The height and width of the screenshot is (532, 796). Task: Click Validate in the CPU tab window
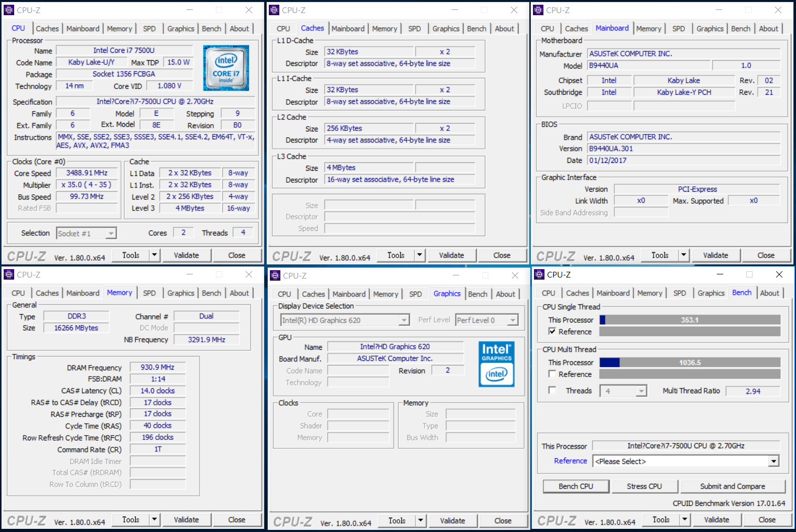coord(187,255)
